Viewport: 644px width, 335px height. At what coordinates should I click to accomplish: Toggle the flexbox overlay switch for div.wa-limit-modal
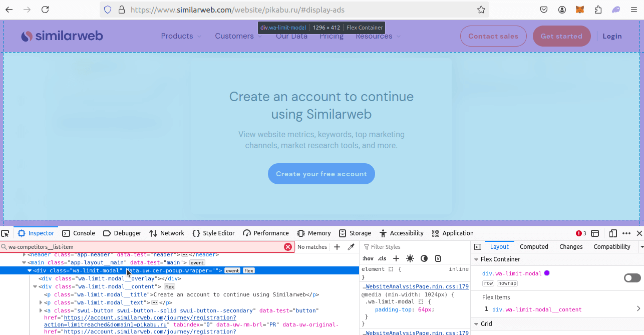(632, 278)
